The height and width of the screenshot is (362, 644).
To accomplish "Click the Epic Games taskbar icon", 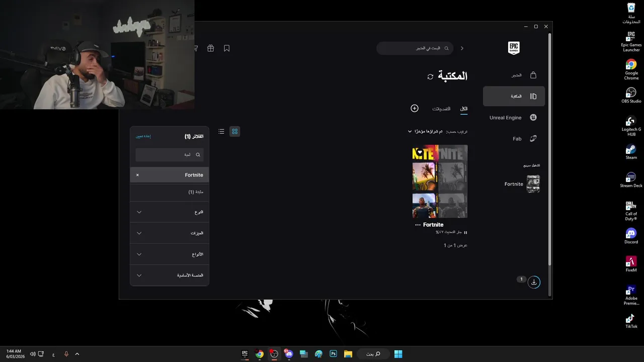I will (245, 354).
